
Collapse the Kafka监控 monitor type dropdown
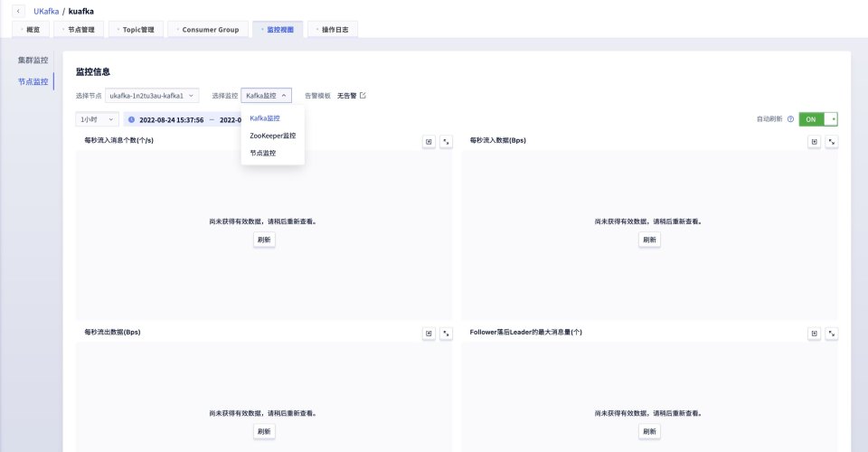tap(266, 96)
